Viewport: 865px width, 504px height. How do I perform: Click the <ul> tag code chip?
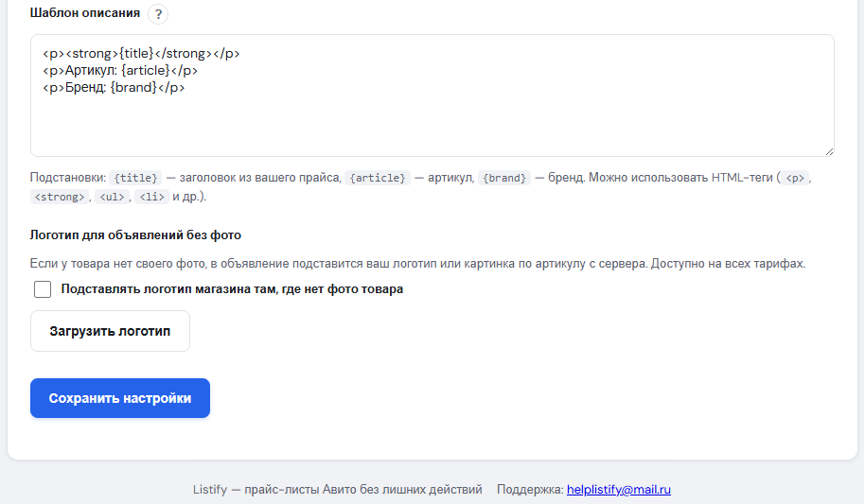coord(112,197)
